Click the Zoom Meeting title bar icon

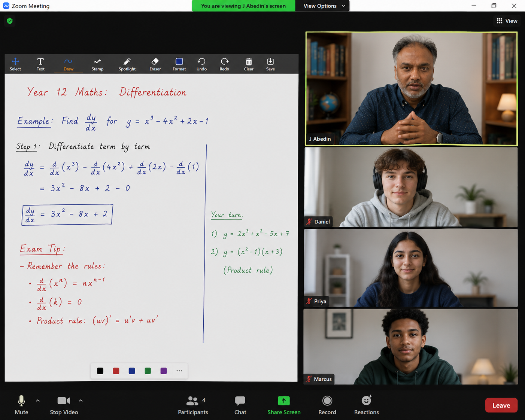[x=6, y=6]
